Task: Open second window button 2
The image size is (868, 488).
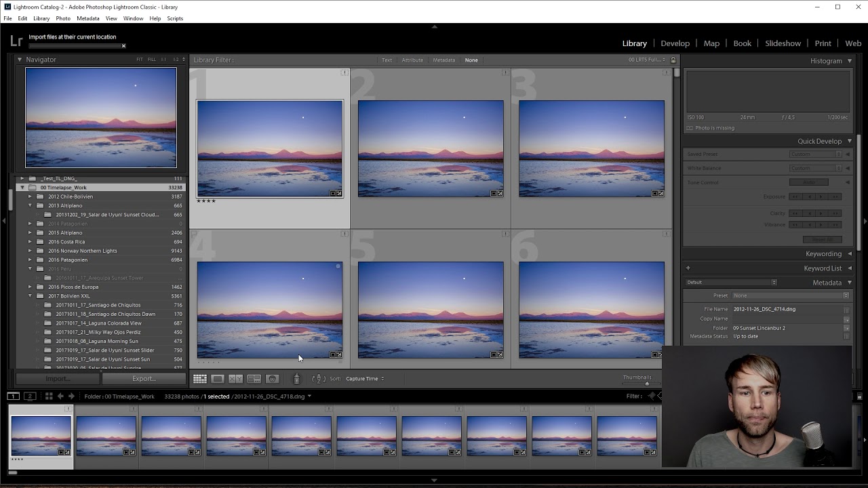Action: pos(30,396)
